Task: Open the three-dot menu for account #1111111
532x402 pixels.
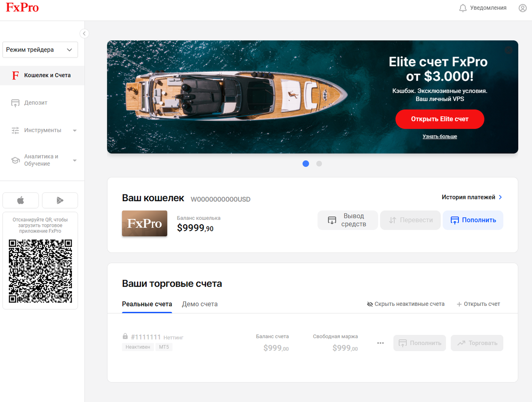Action: tap(380, 343)
